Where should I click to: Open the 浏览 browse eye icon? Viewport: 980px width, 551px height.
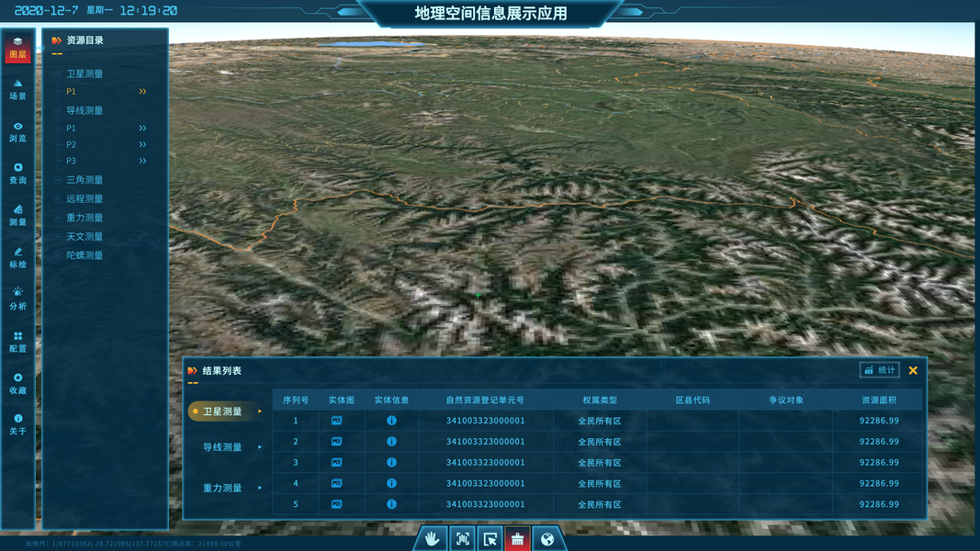[17, 132]
